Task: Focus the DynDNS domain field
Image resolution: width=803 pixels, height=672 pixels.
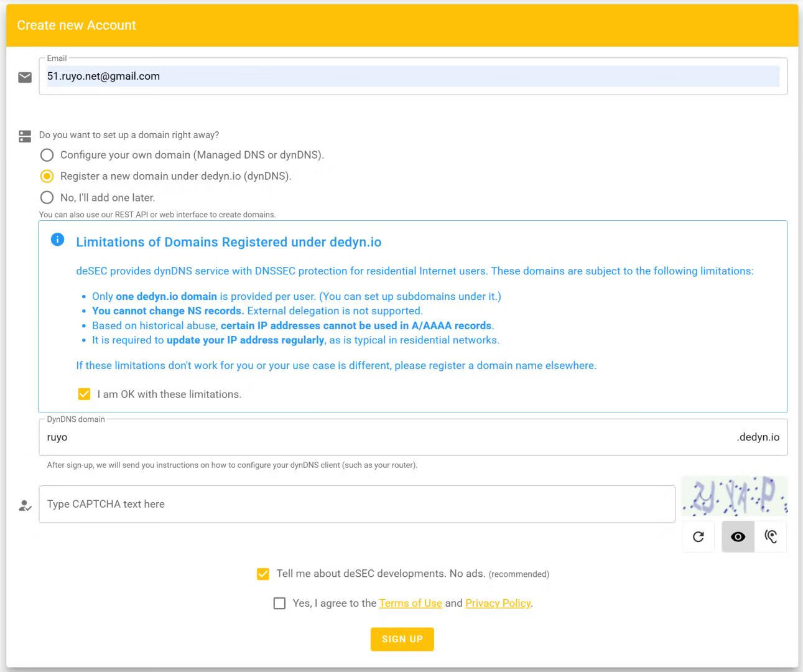Action: [x=386, y=437]
